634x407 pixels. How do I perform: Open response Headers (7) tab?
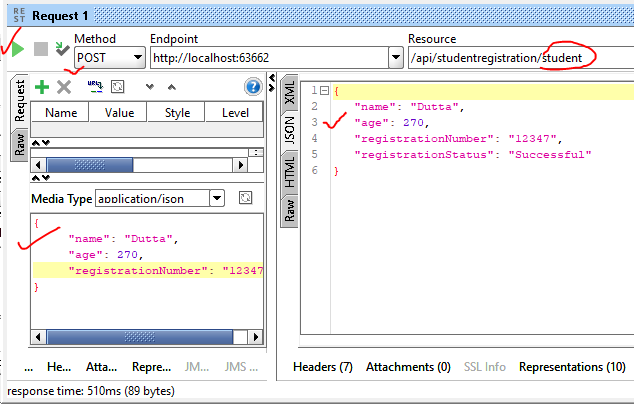pos(323,367)
